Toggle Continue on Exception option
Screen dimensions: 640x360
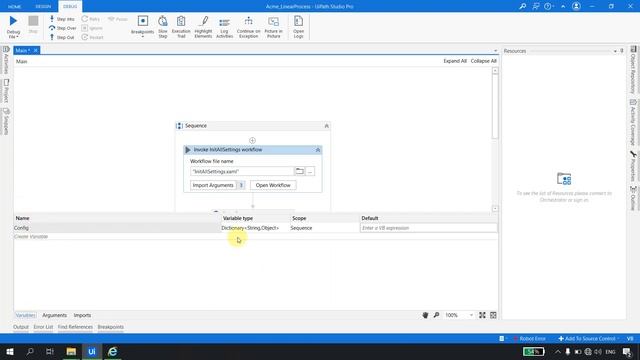tap(248, 27)
